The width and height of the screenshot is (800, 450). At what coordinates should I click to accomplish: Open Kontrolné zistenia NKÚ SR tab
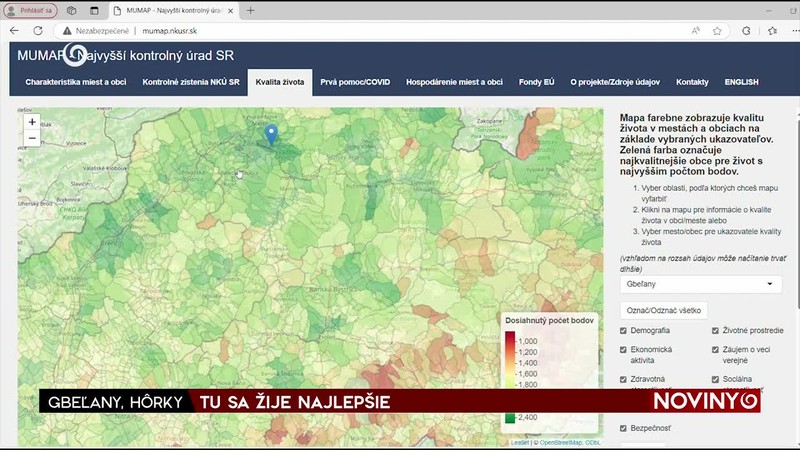191,82
